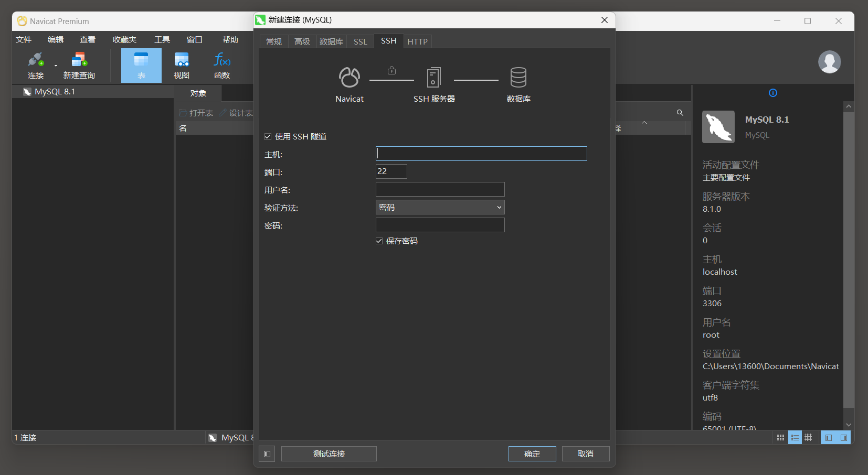Click the search magnifier icon in the objects pane
The height and width of the screenshot is (475, 868).
(x=680, y=113)
